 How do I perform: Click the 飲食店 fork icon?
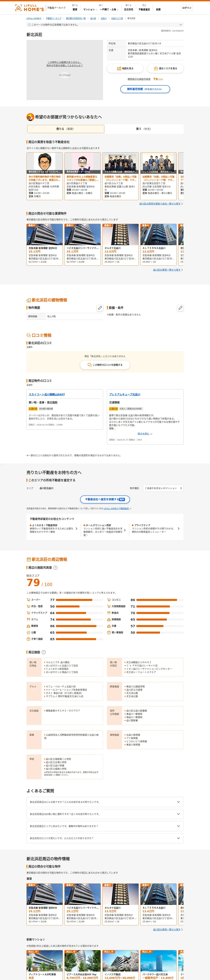[109, 613]
